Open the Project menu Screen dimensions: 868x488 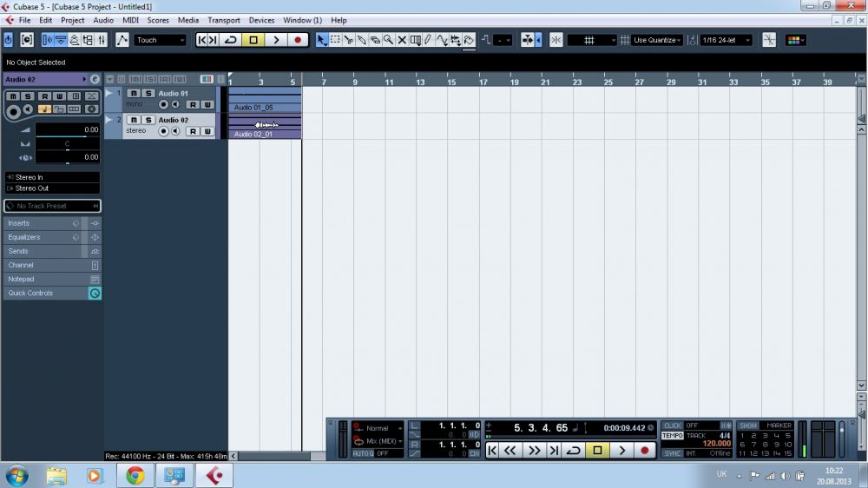coord(73,20)
